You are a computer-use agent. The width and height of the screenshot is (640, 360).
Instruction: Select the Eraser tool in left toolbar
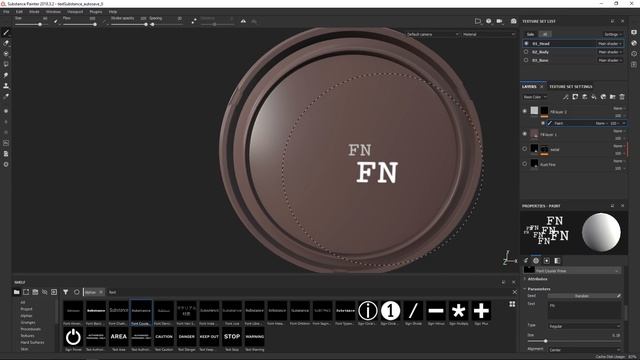click(x=6, y=43)
